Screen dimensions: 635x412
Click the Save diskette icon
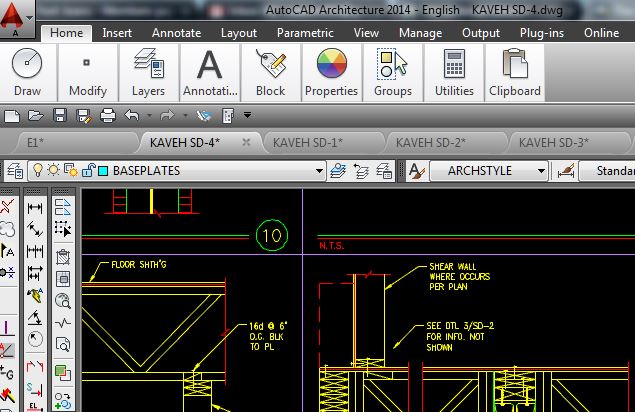[60, 116]
